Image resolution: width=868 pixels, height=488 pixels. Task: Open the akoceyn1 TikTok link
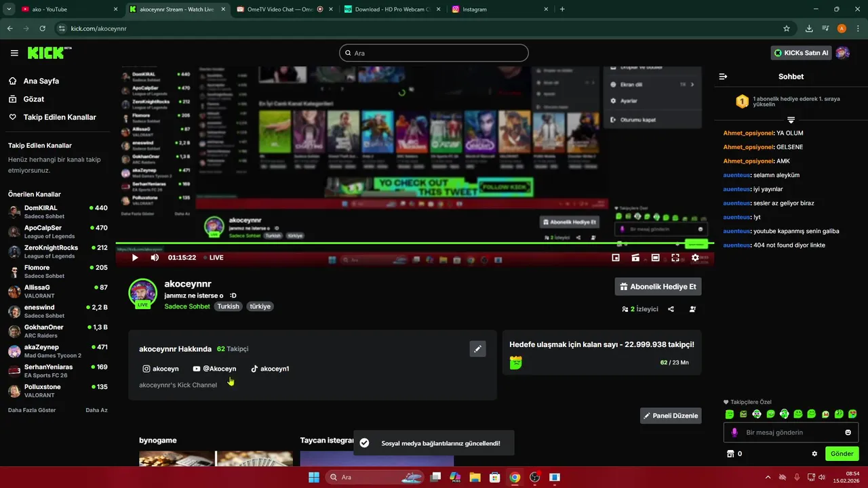(270, 369)
